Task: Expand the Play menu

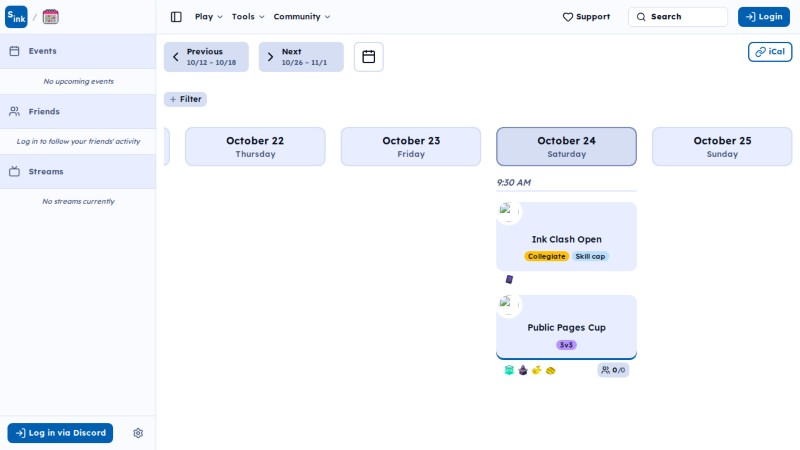Action: coord(209,17)
